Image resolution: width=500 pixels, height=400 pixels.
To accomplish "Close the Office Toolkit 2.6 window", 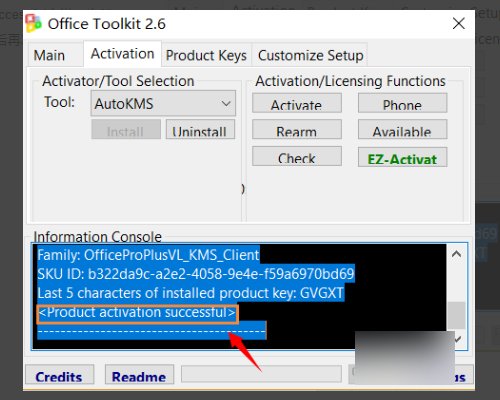I will click(x=459, y=24).
